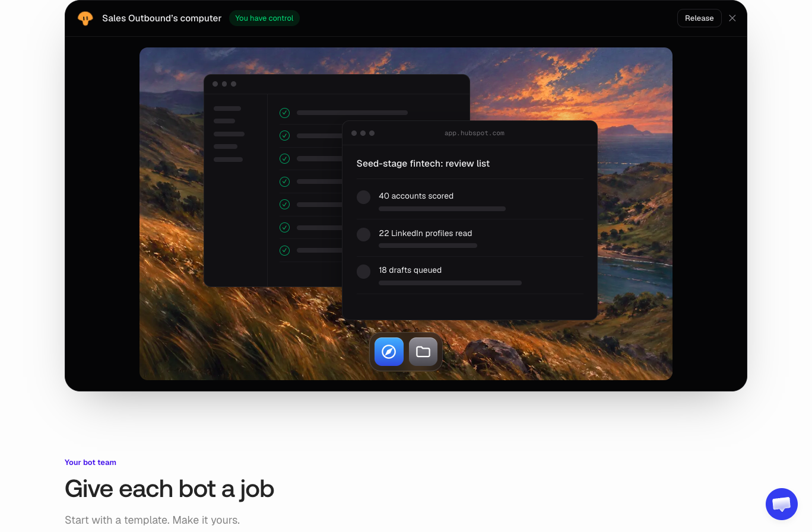Open the folder icon in the dock

click(x=423, y=352)
